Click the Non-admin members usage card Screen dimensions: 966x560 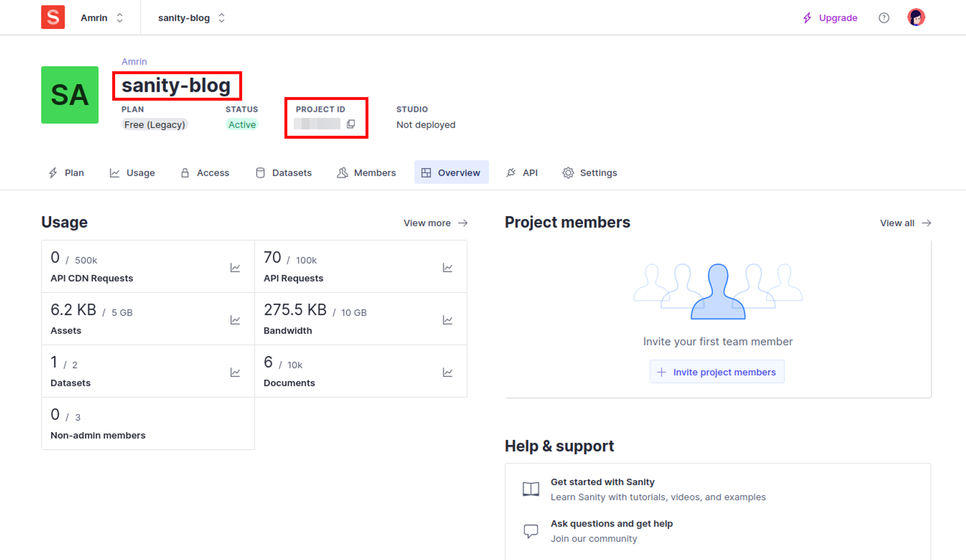[x=148, y=423]
